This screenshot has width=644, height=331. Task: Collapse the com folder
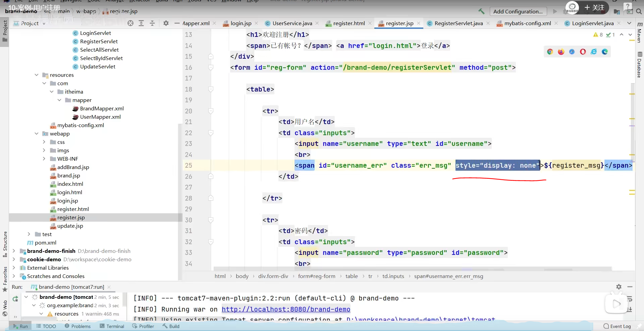coord(44,83)
